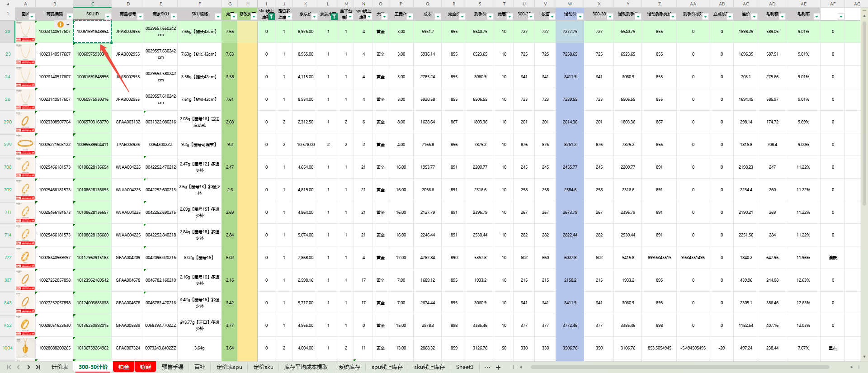Expand the 毛利率 column filter dropdown
868x373 pixels.
[816, 17]
